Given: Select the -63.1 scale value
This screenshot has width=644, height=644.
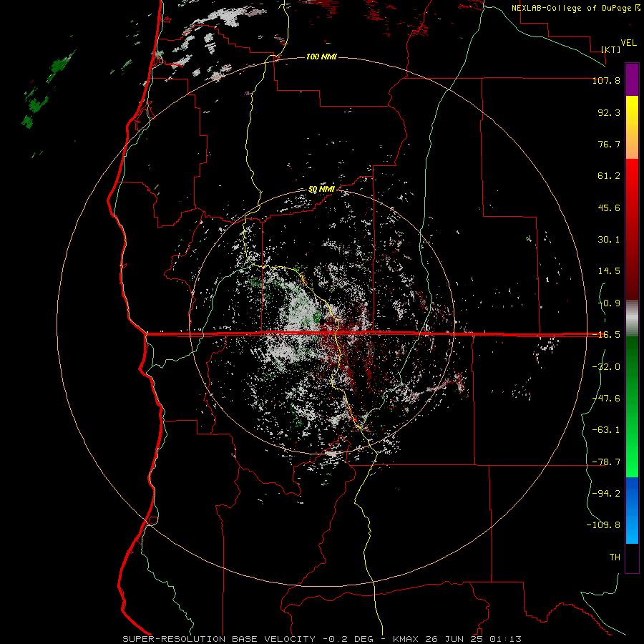Looking at the screenshot, I should 606,430.
